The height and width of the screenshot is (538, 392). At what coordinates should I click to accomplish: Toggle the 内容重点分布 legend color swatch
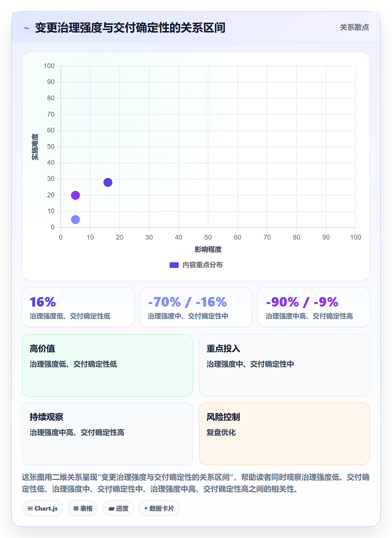pyautogui.click(x=174, y=265)
